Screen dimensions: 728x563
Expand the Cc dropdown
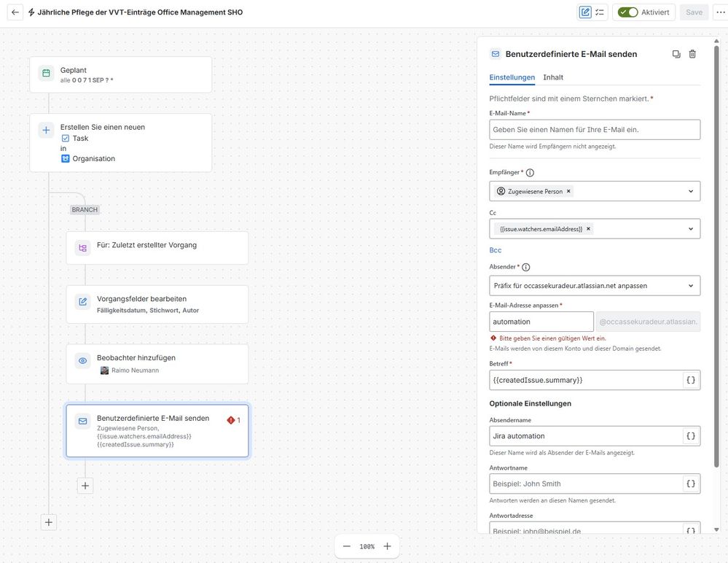click(x=690, y=229)
